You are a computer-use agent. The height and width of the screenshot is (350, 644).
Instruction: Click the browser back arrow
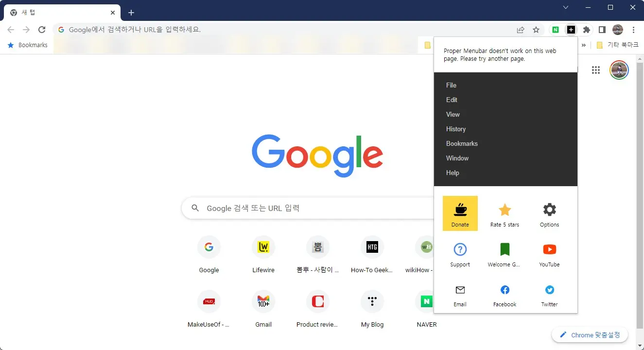(11, 30)
